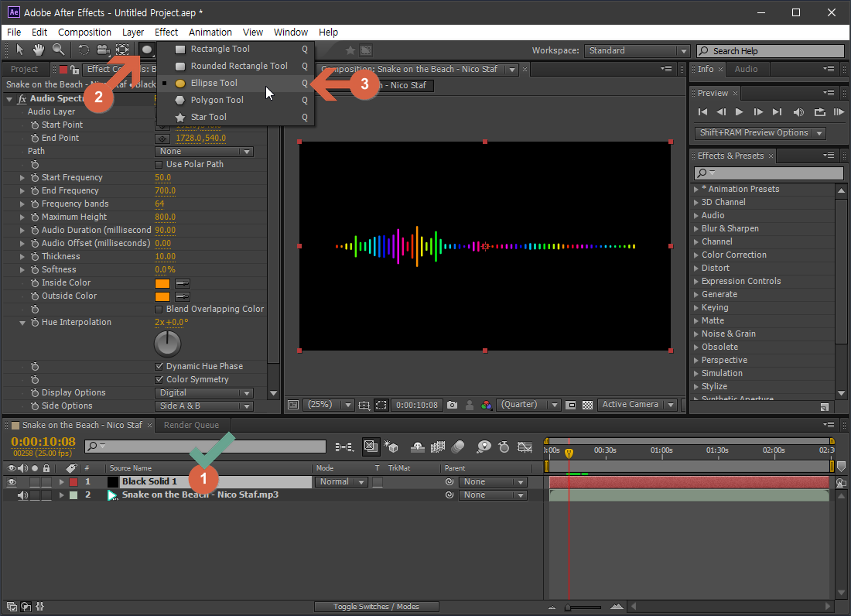
Task: Expand the Keying effects category
Action: (696, 307)
